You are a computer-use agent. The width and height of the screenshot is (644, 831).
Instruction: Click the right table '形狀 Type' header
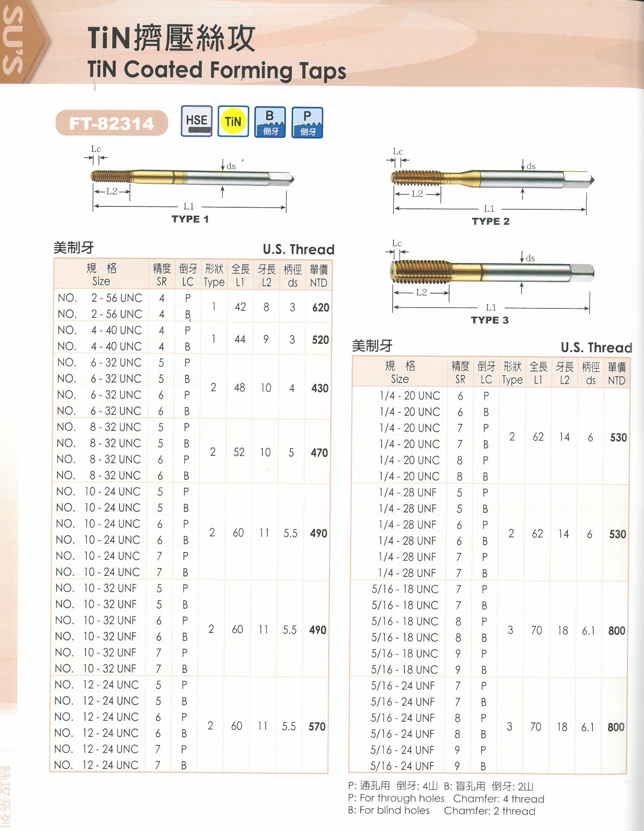click(x=512, y=373)
